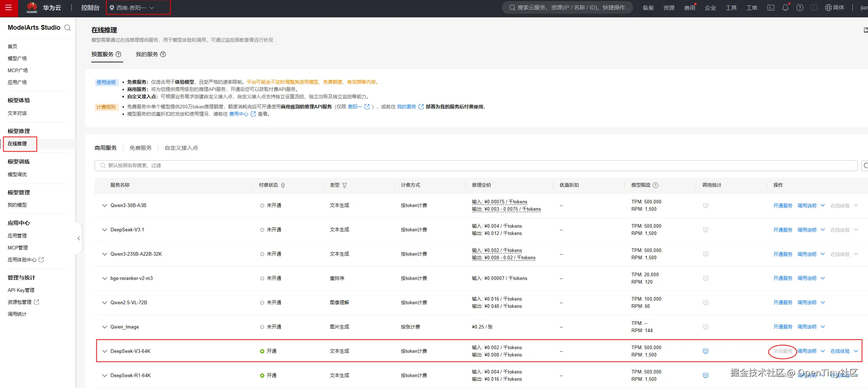This screenshot has width=868, height=388.
Task: Switch language via the 简体 globe
Action: tap(835, 8)
